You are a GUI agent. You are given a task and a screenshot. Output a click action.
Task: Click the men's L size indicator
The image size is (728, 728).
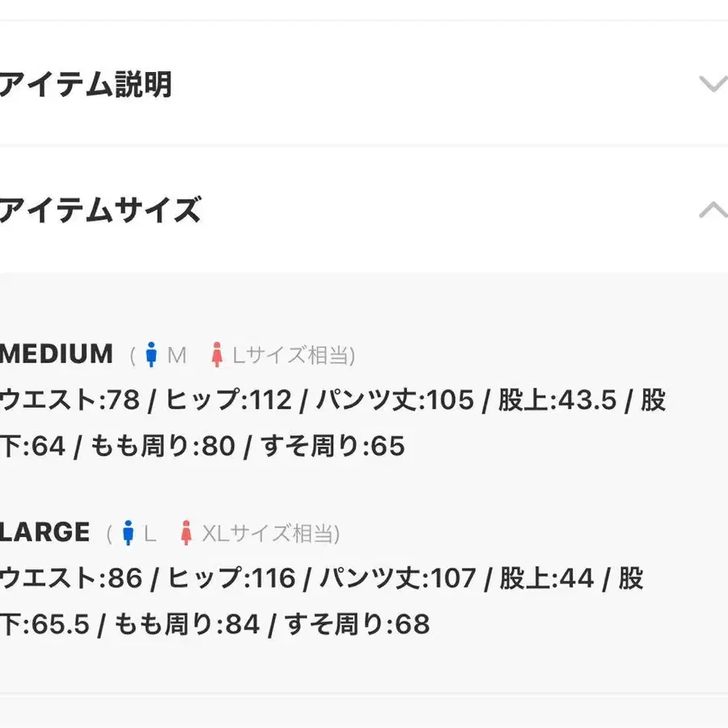tap(150, 534)
